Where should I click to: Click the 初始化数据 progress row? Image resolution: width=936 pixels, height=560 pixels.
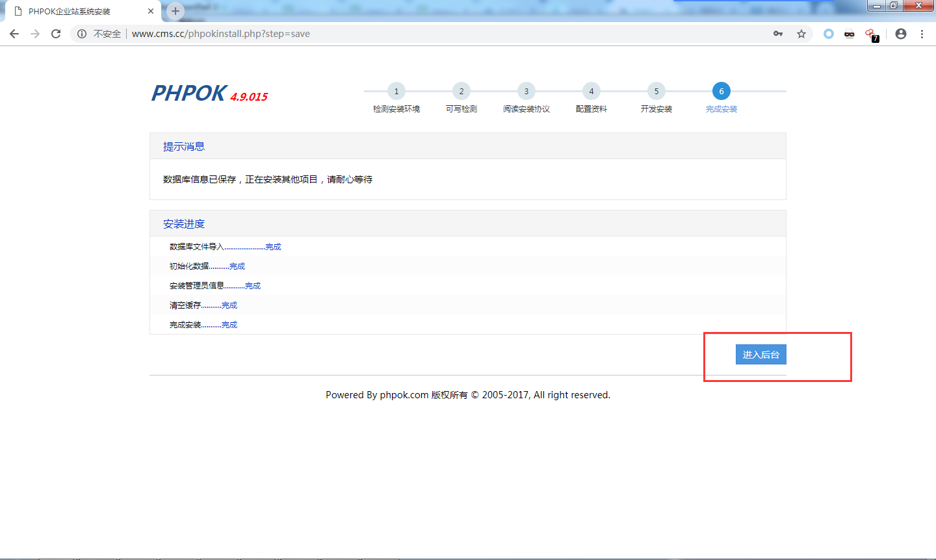coord(468,266)
